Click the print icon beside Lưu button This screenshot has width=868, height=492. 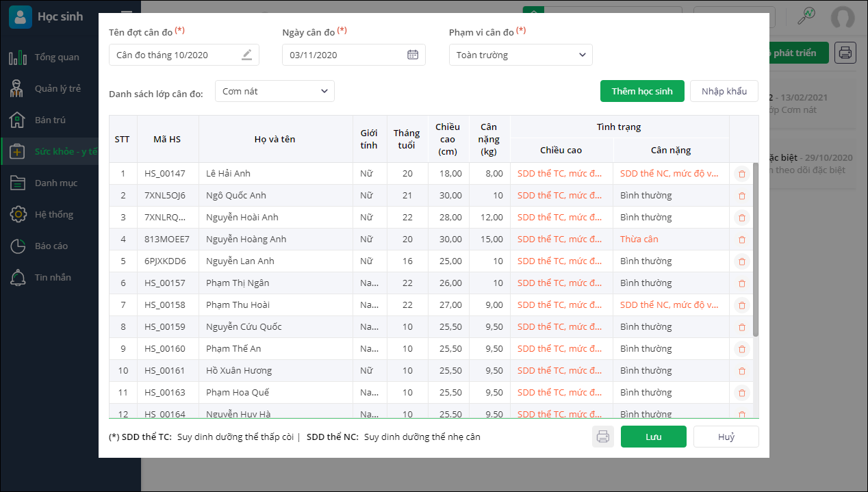603,437
